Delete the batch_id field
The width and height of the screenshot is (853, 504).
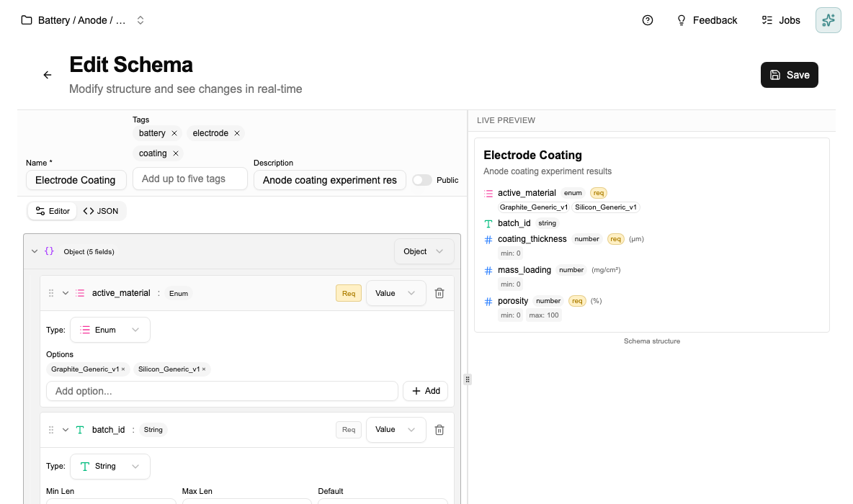pos(439,430)
